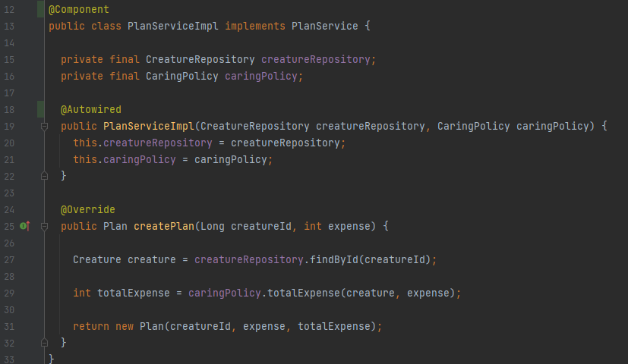Screen dimensions: 628x364
Task: Collapse the createPlan method fold marker on line 25
Action: tap(45, 227)
